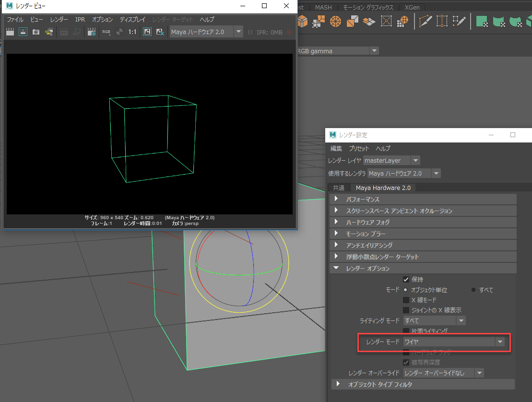Viewport: 532px width, 402px height.
Task: Collapse the レンダー オプション section
Action: coord(423,268)
